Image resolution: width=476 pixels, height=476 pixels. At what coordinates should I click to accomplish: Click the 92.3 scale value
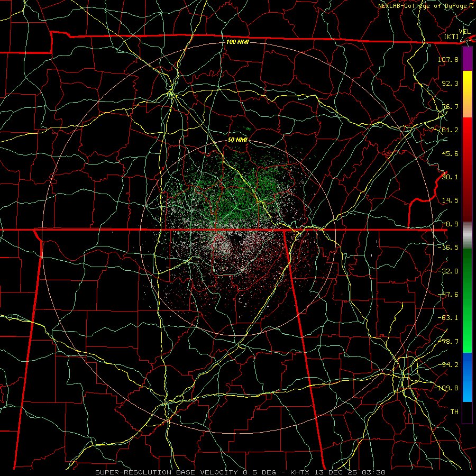tap(450, 83)
